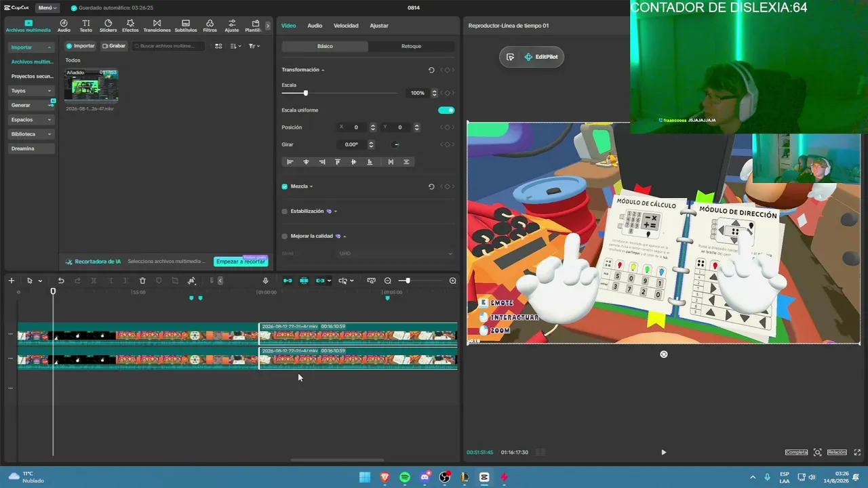Align the clip to the left edge
The width and height of the screenshot is (868, 488).
coord(290,162)
